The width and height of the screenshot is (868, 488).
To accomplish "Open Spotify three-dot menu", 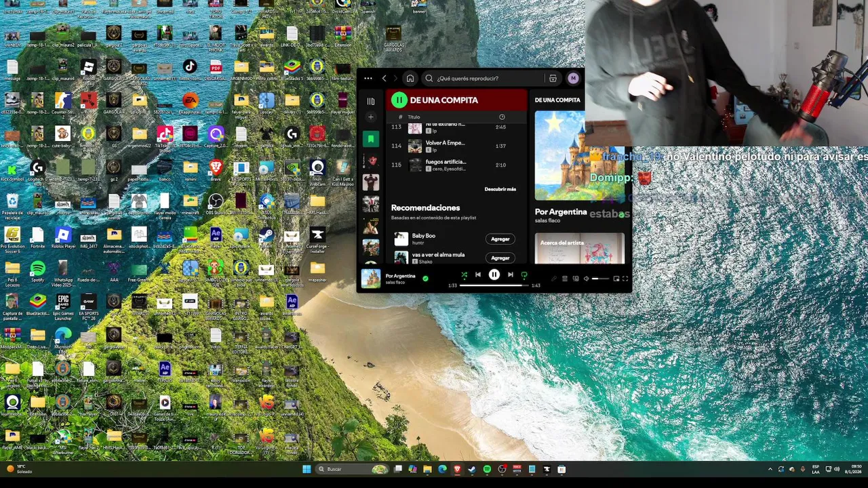I will click(368, 79).
